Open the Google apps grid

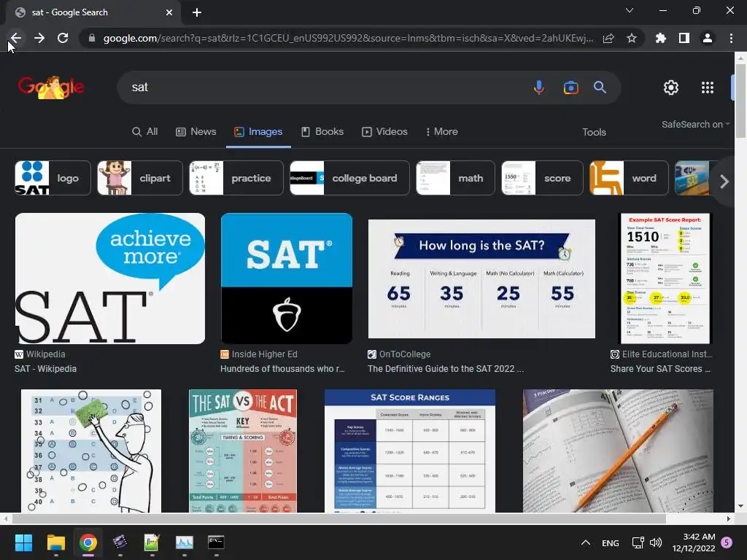(x=708, y=87)
